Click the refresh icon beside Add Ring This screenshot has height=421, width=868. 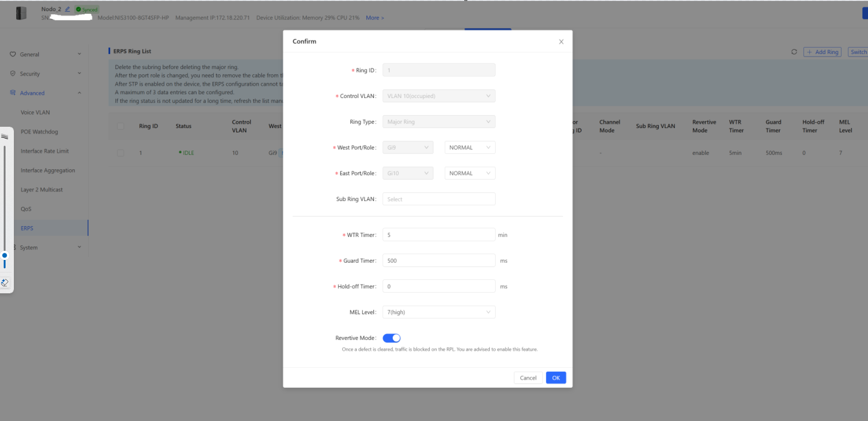tap(794, 52)
